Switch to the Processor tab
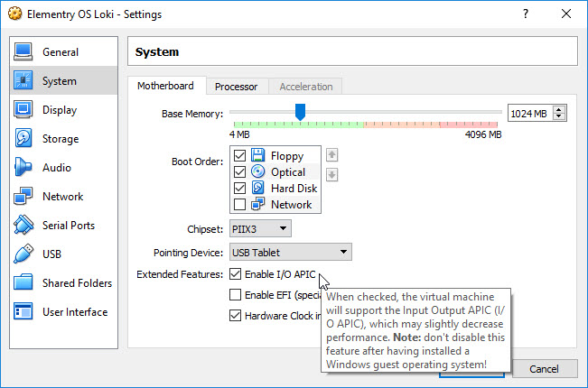588x388 pixels. pyautogui.click(x=237, y=87)
